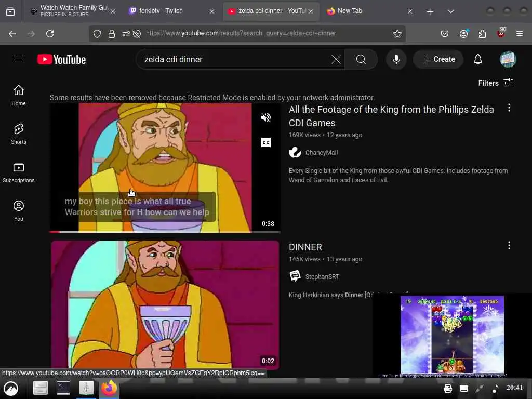This screenshot has width=532, height=399.
Task: Open a new browser tab with plus button
Action: [x=430, y=11]
